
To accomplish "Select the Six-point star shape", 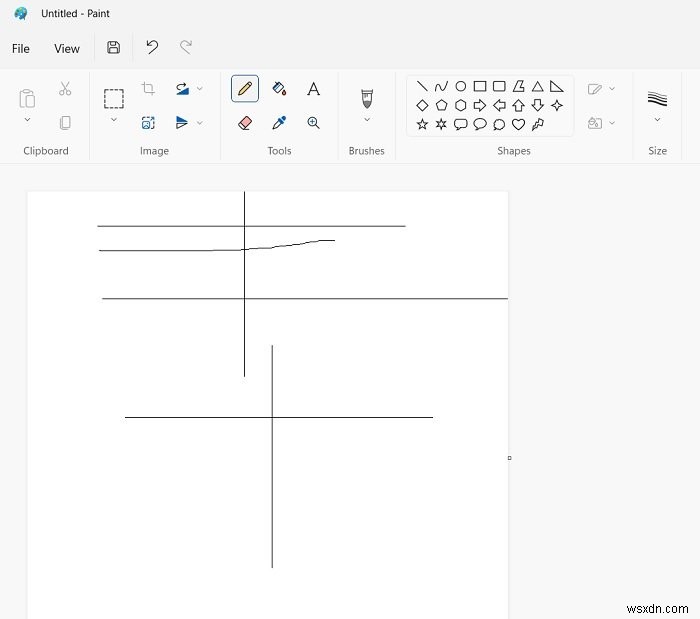I will click(441, 124).
